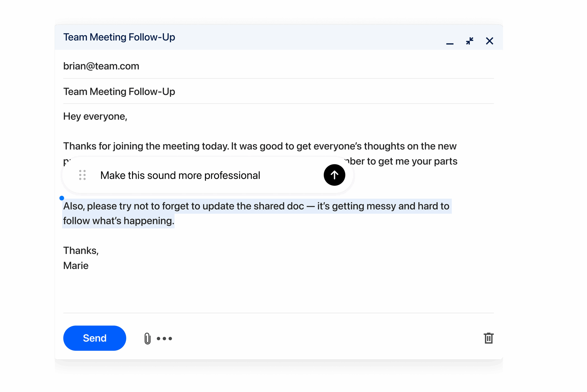This screenshot has height=392, width=587.
Task: Close the Team Meeting Follow-Up draft
Action: click(489, 41)
